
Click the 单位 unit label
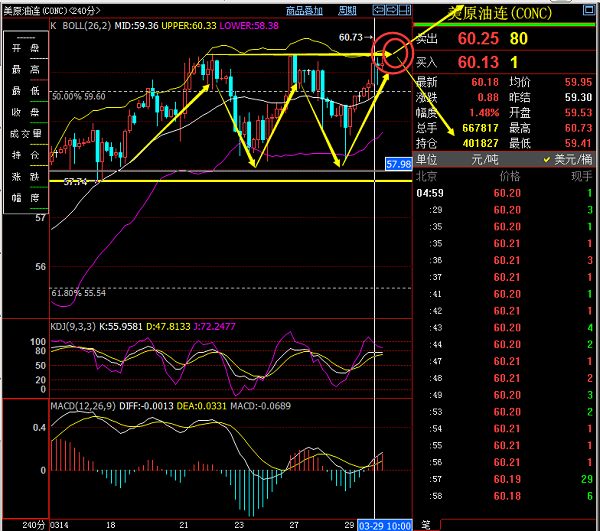426,159
